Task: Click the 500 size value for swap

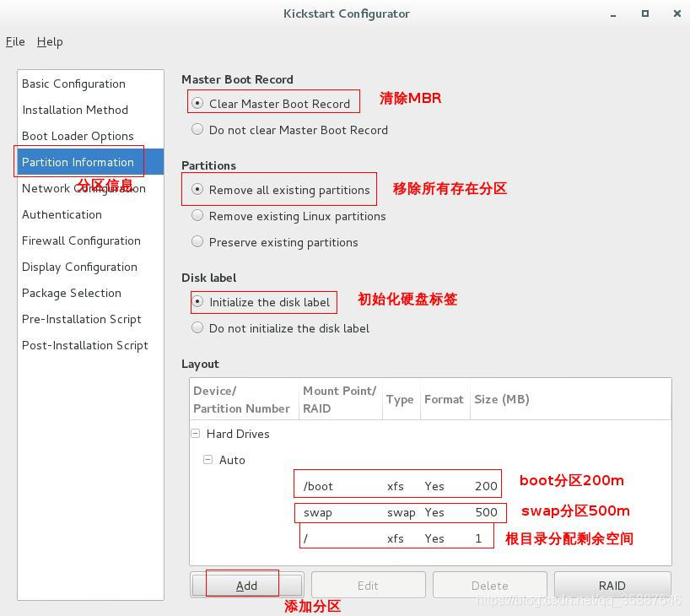Action: tap(486, 512)
